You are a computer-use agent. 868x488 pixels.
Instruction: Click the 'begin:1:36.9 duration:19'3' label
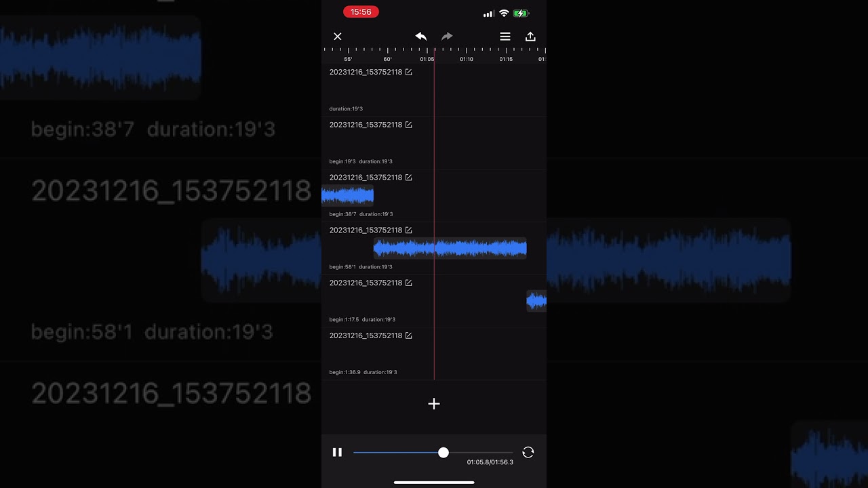click(x=363, y=372)
